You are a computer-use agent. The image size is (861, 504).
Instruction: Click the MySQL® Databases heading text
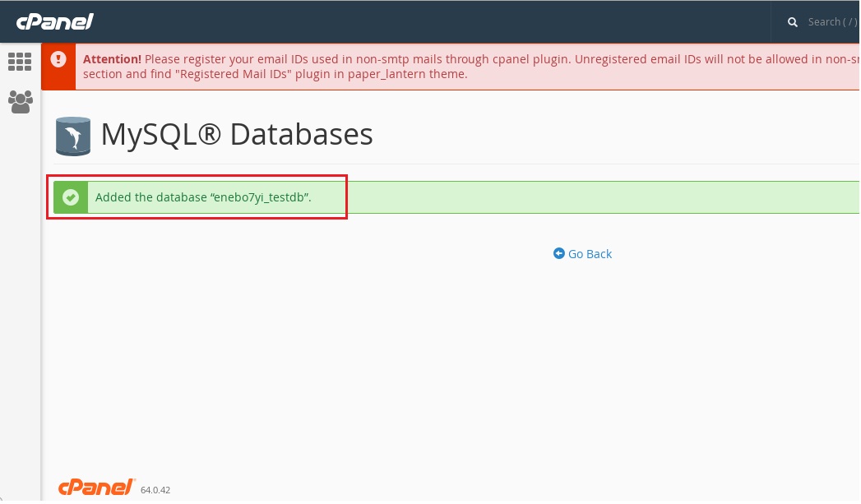[237, 135]
